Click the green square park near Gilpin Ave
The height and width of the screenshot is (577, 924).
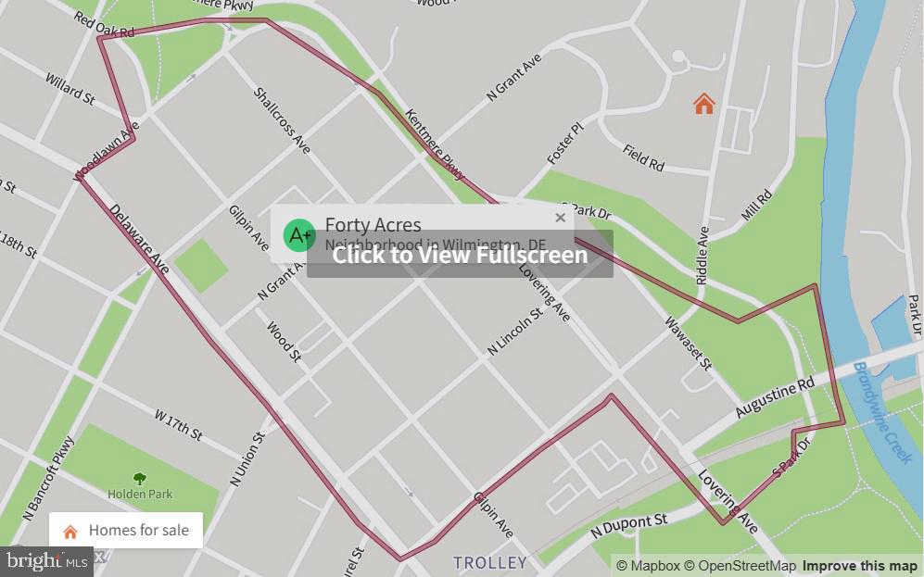pyautogui.click(x=201, y=266)
